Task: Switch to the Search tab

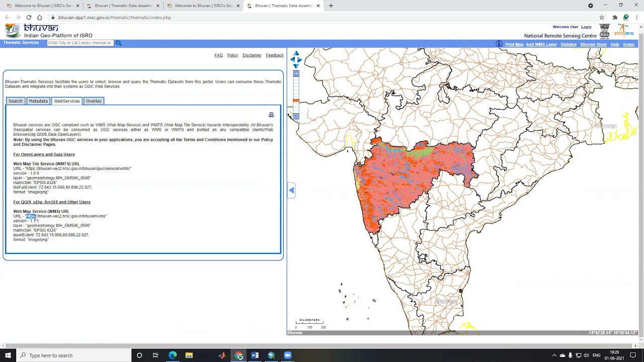Action: click(16, 101)
